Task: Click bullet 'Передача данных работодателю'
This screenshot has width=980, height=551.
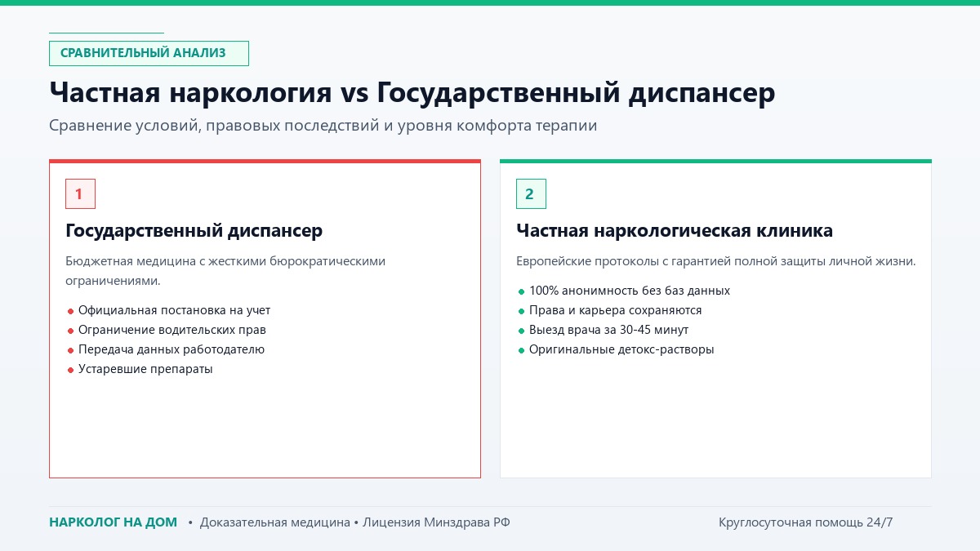Action: tap(171, 349)
